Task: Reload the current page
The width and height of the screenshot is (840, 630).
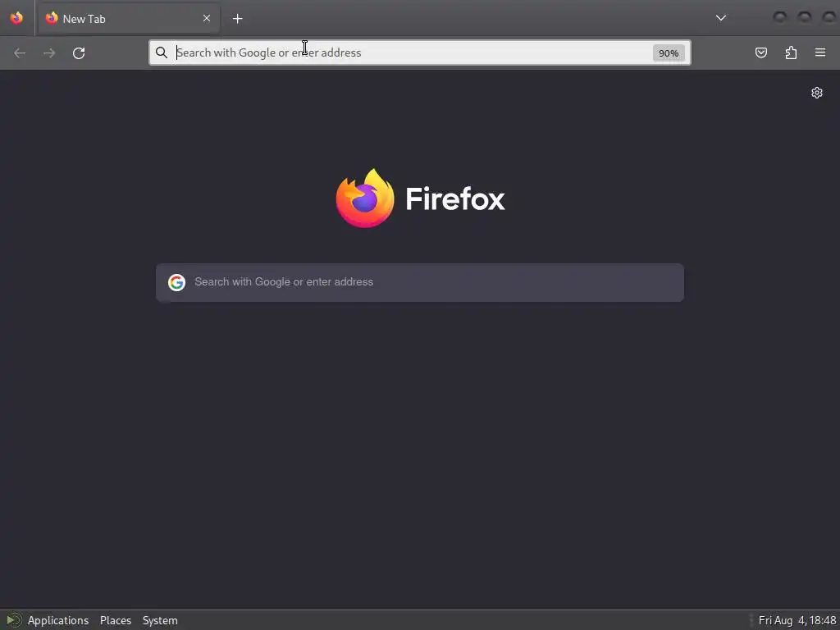Action: tap(79, 53)
